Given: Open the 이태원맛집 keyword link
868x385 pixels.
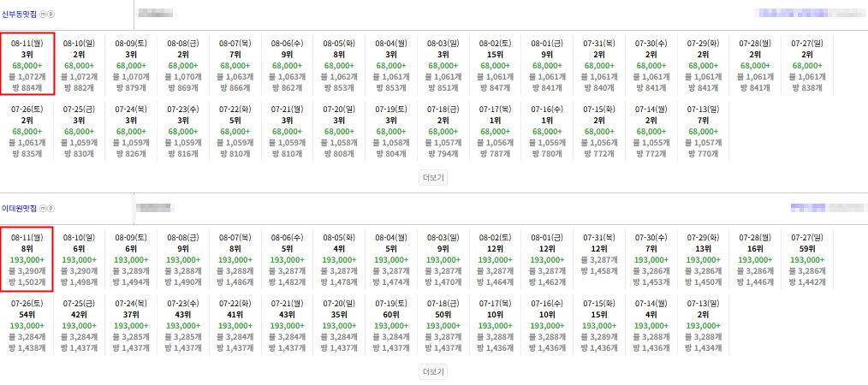Looking at the screenshot, I should click(x=20, y=209).
